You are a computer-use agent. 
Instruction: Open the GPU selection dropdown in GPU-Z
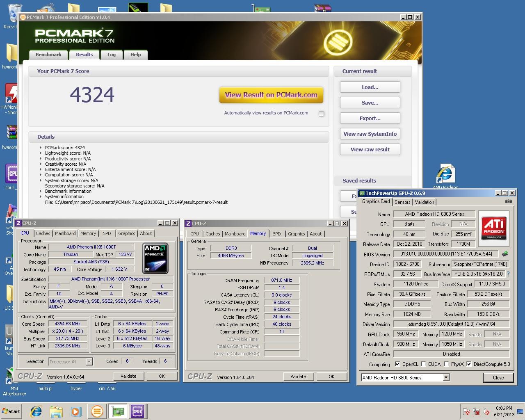coord(446,378)
